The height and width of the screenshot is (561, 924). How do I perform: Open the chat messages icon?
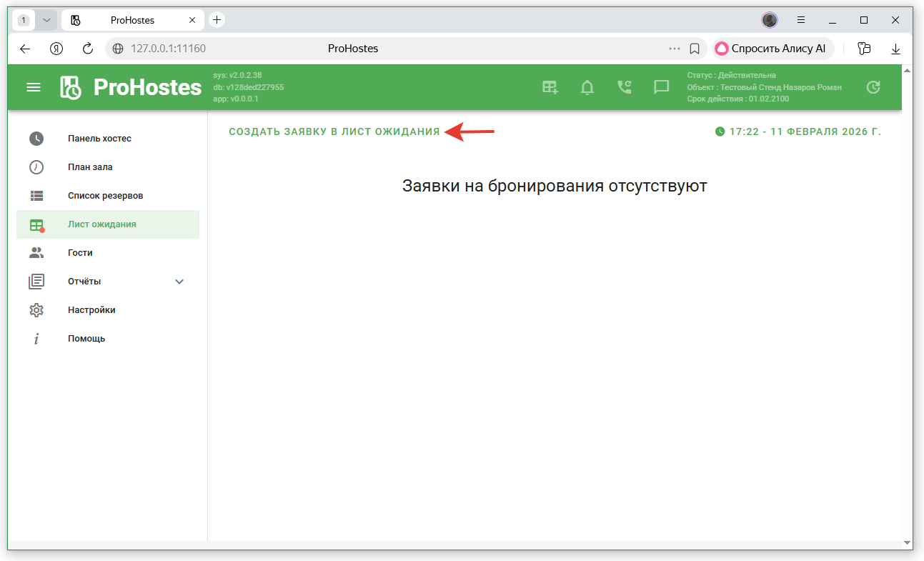click(661, 87)
